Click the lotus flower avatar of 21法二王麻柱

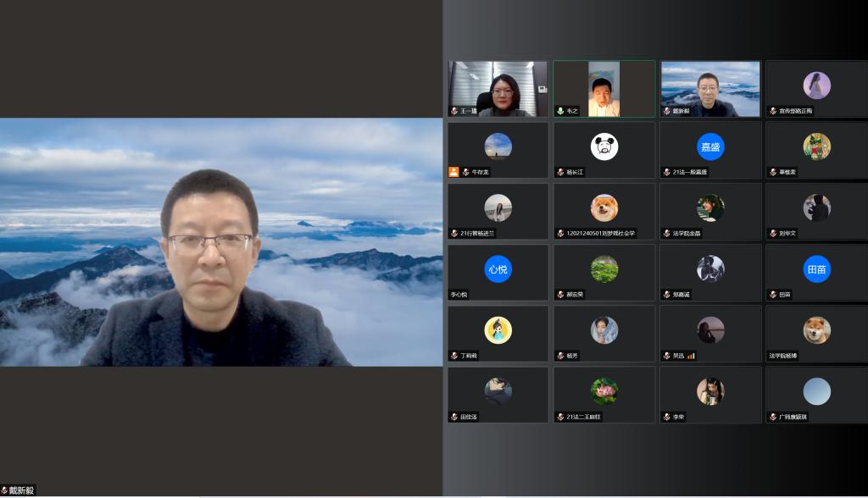coord(604,391)
